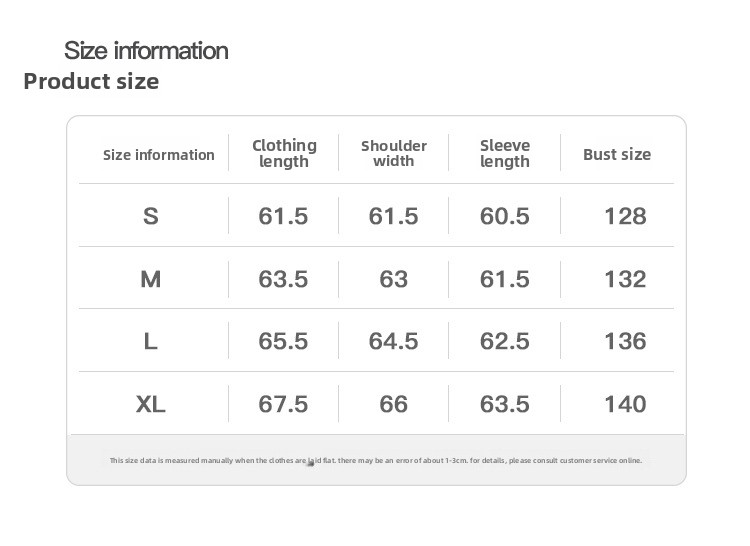Click the S sleeve length 60.5
Viewport: 750px width, 546px height.
tap(505, 216)
